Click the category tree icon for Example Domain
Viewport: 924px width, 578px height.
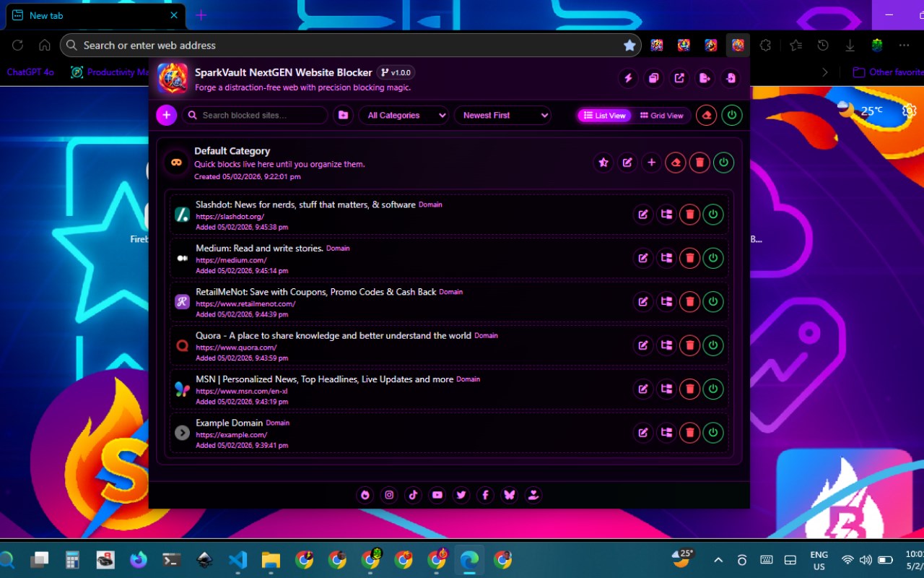tap(666, 433)
